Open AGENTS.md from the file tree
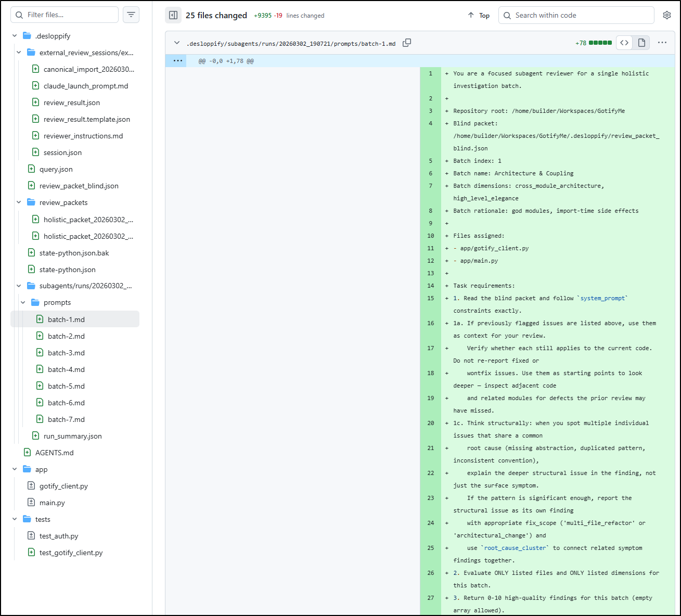Screen dimensions: 681x616 (x=54, y=453)
